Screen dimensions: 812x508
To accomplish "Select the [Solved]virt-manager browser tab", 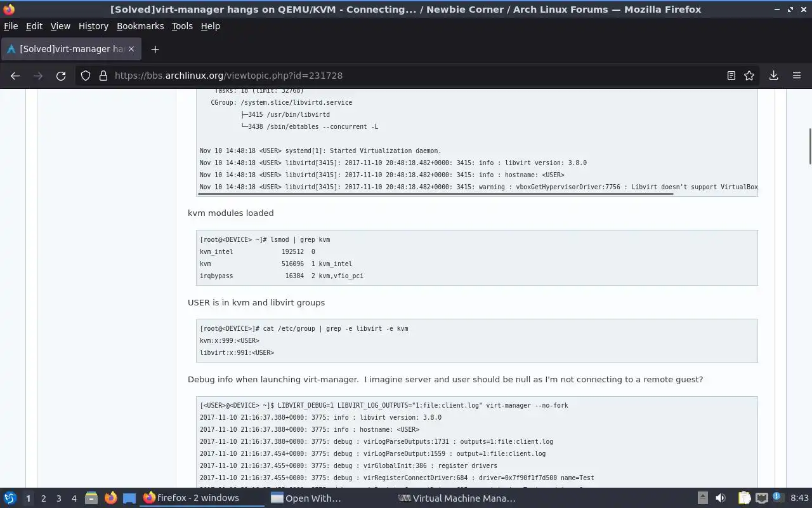I will 71,49.
